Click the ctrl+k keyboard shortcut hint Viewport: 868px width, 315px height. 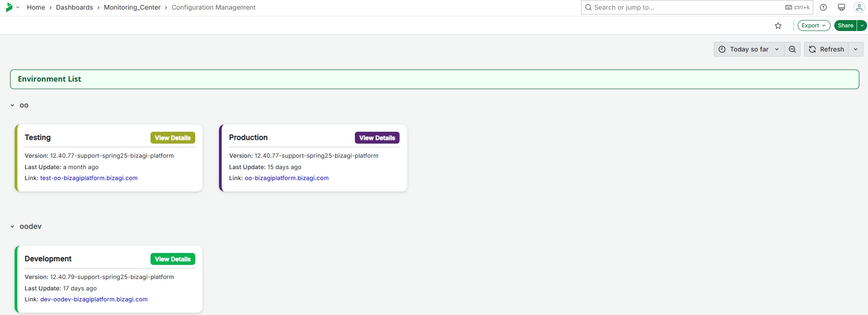click(797, 7)
